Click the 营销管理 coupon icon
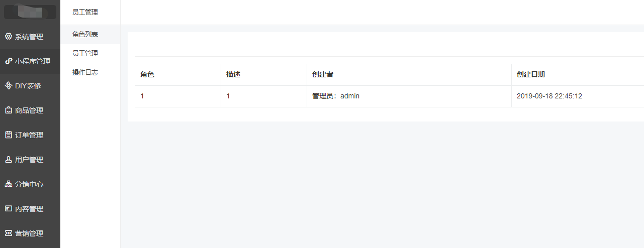 coord(8,233)
